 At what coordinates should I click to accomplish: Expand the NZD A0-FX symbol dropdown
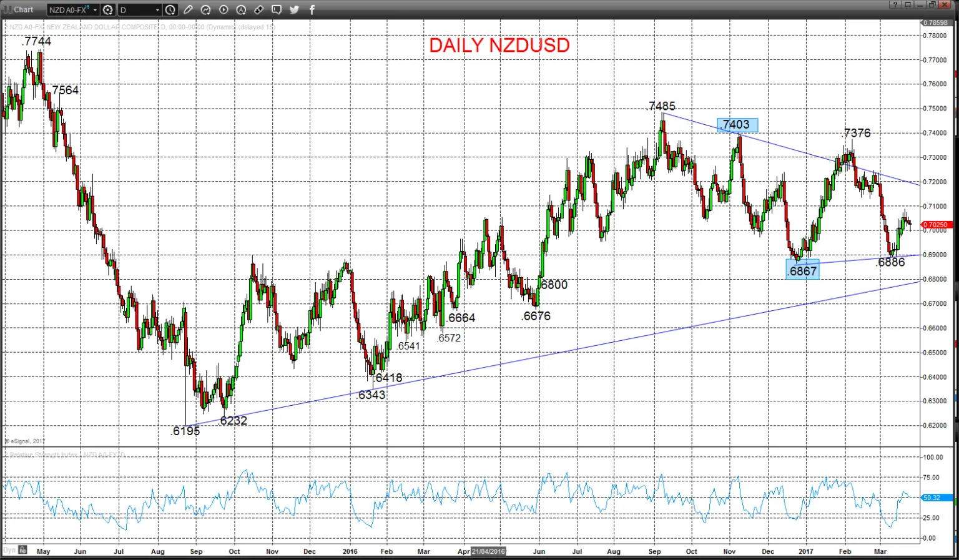click(95, 10)
